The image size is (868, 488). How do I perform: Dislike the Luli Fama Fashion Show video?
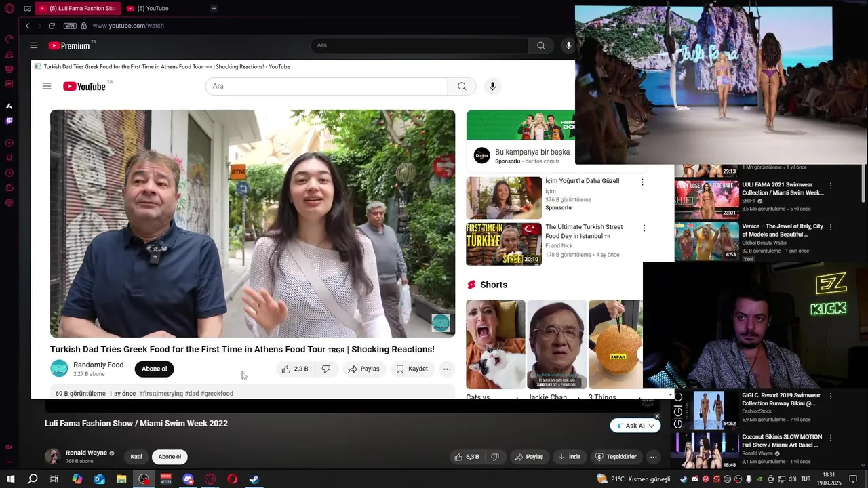pyautogui.click(x=495, y=457)
